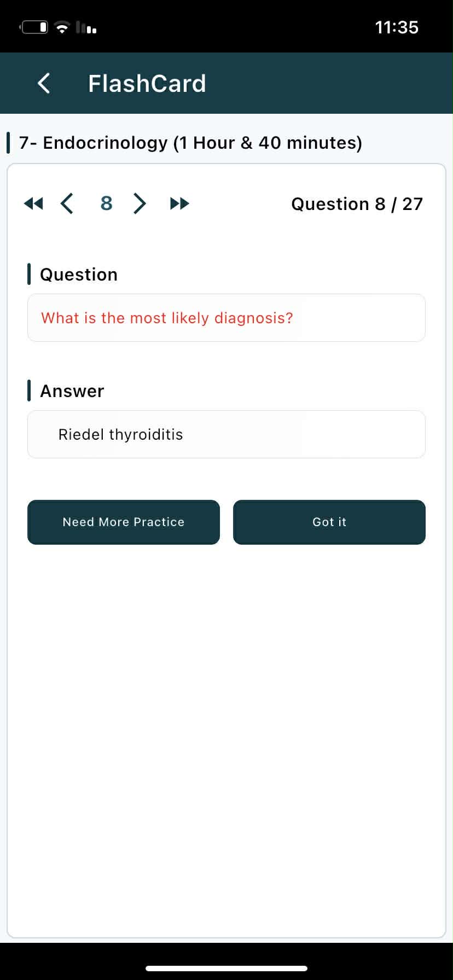This screenshot has height=980, width=453.
Task: Go to previous question chevron
Action: [x=67, y=203]
